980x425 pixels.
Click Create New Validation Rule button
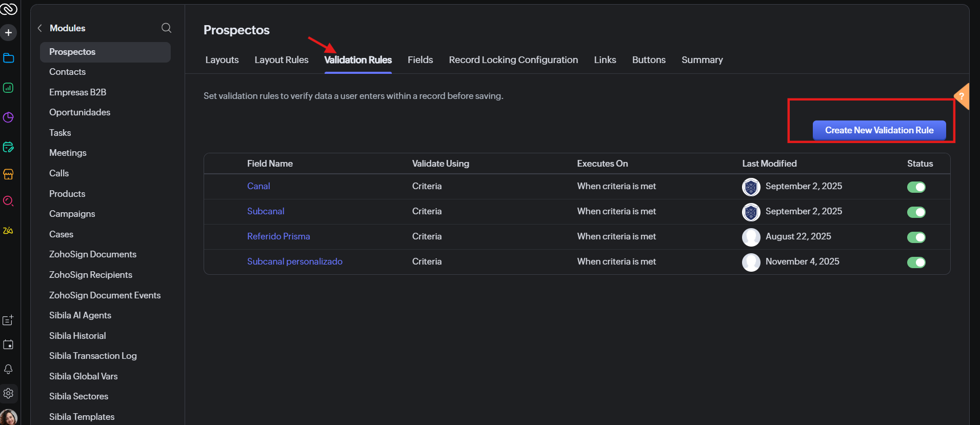(879, 130)
